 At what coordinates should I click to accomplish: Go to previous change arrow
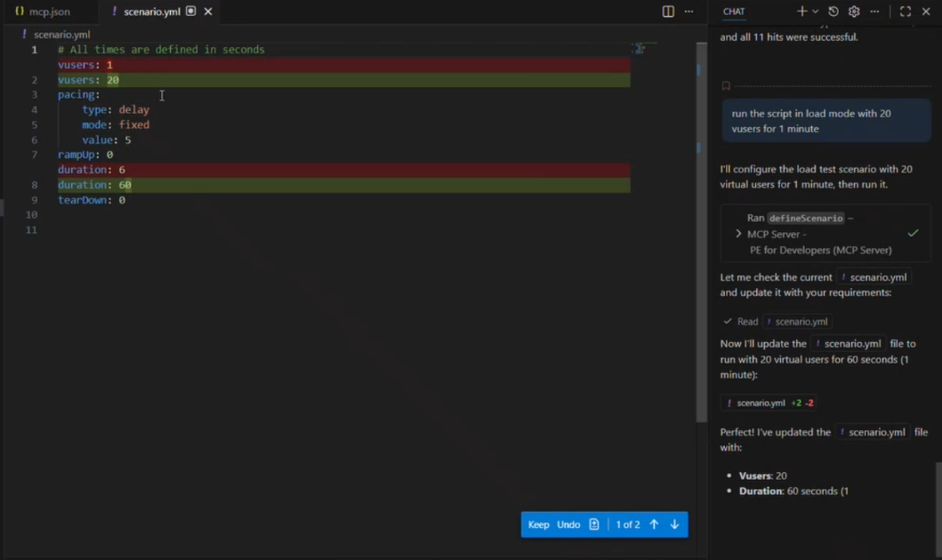(654, 524)
